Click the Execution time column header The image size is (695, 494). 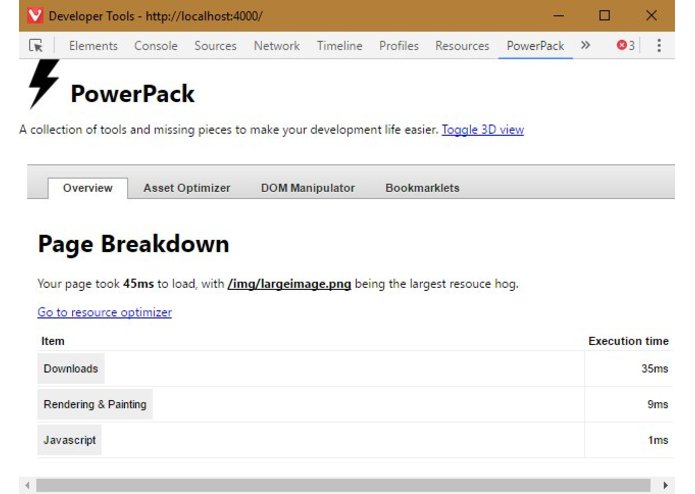[x=628, y=341]
